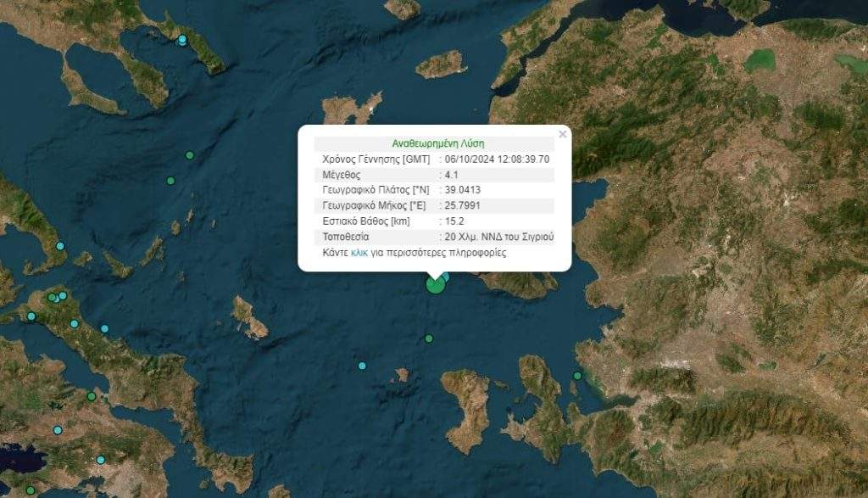Select green marker on Turkish coast near Karaburun
868x498 pixels.
[577, 376]
